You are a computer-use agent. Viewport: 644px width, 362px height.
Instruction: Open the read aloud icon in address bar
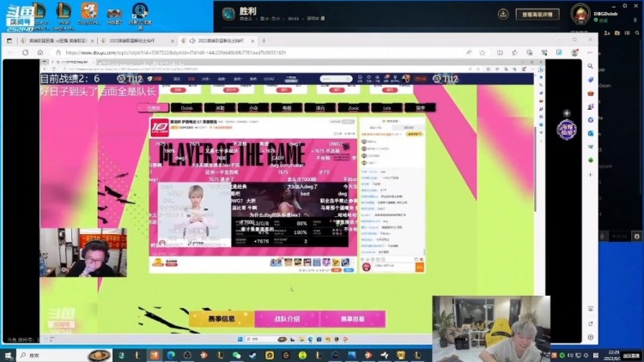[x=469, y=52]
